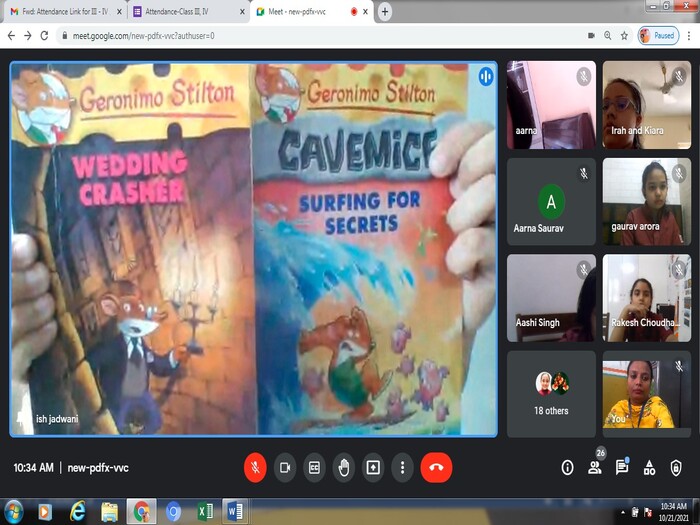Click the active Chrome taskbar icon
The height and width of the screenshot is (525, 700).
(142, 512)
